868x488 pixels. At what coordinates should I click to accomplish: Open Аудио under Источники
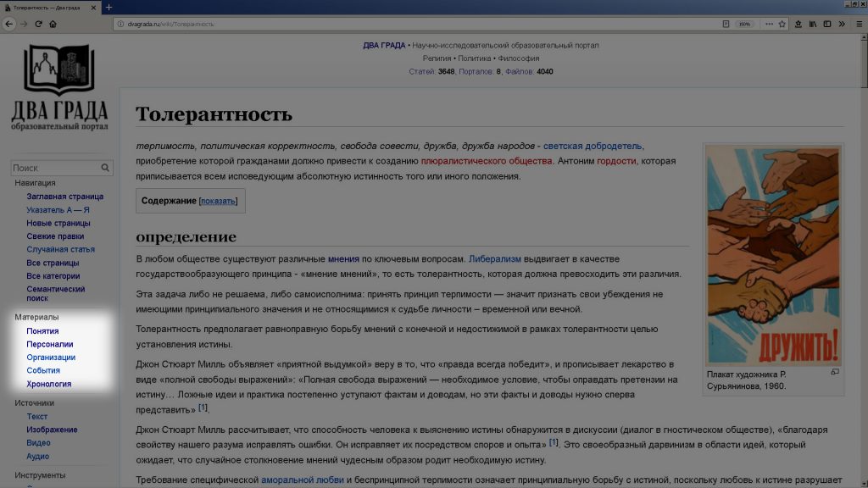[37, 457]
